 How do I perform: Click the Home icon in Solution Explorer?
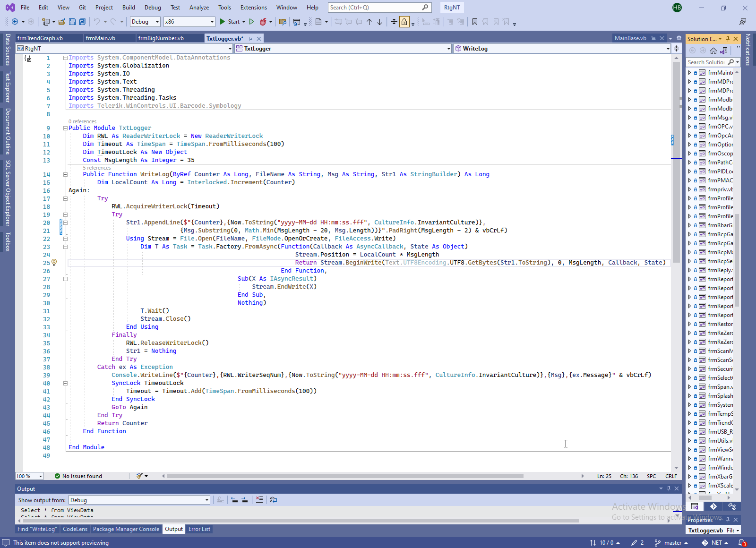[x=713, y=51]
